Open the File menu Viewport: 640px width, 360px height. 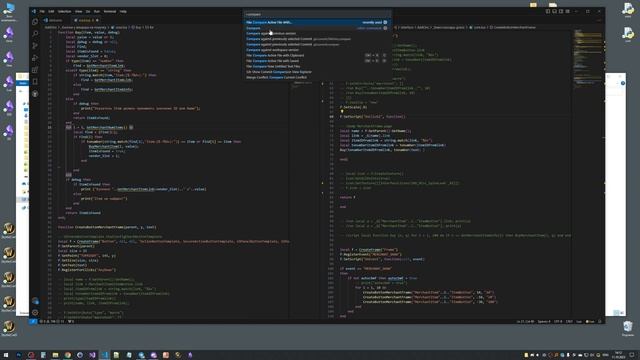point(42,11)
